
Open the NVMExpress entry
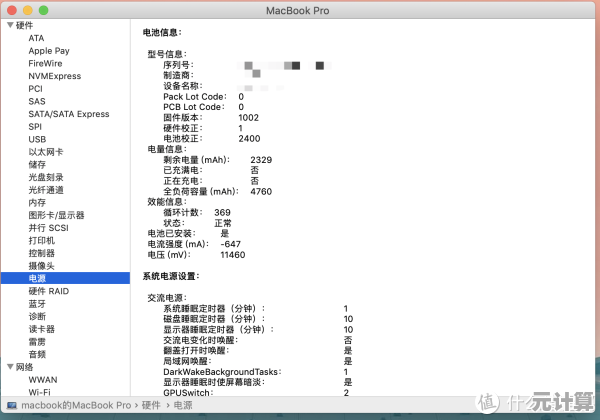coord(54,76)
